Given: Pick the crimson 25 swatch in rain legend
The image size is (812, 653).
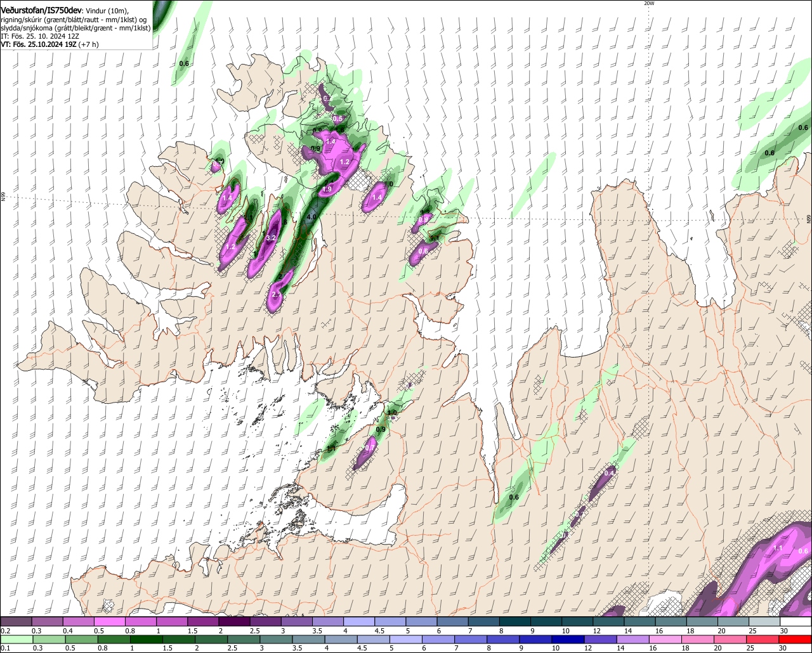Looking at the screenshot, I should coord(763,639).
